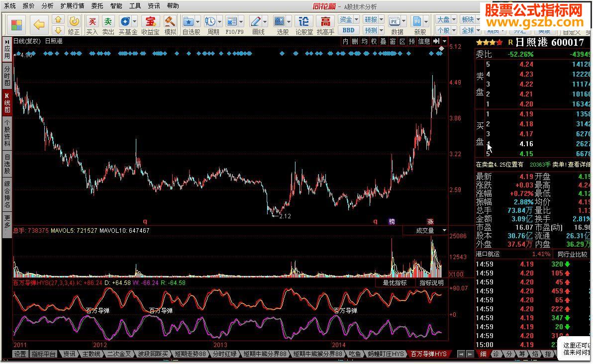Viewport: 593px width, 364px height.
Task: Click the 最优指标 button
Action: (395, 283)
